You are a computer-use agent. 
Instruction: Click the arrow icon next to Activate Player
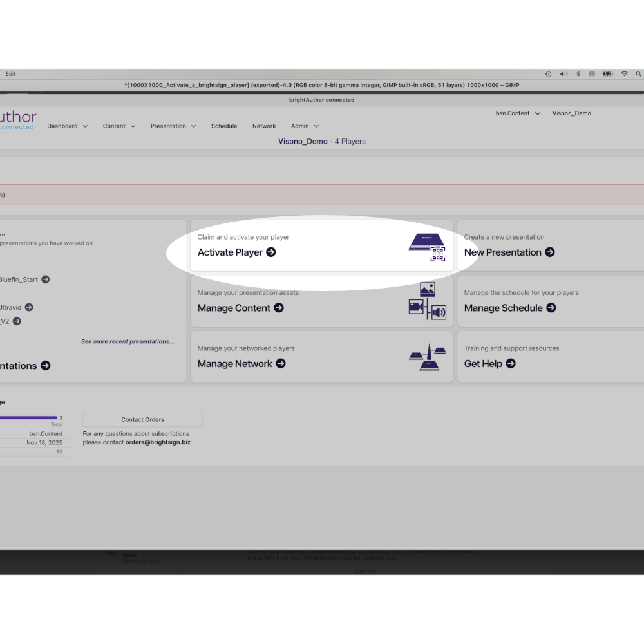click(x=270, y=252)
